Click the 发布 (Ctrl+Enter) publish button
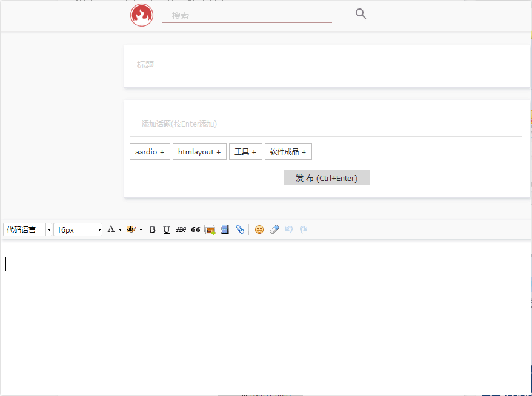The height and width of the screenshot is (396, 532). click(327, 177)
